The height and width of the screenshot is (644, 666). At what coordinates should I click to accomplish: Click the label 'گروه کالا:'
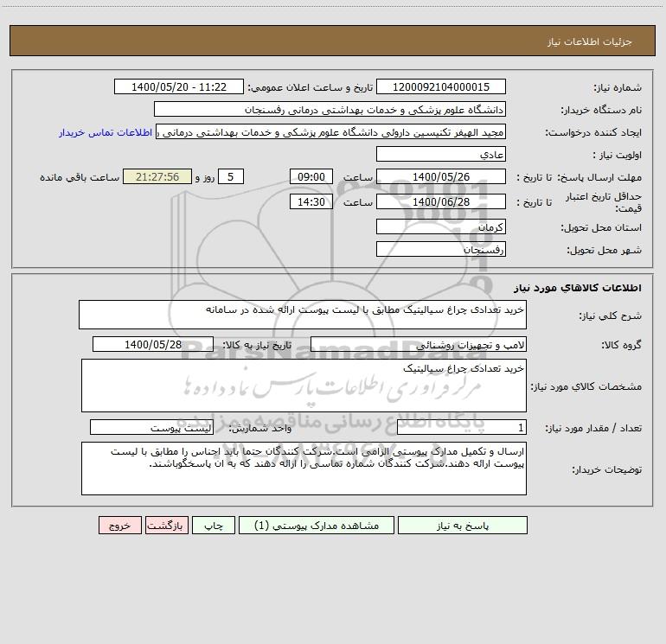621,345
